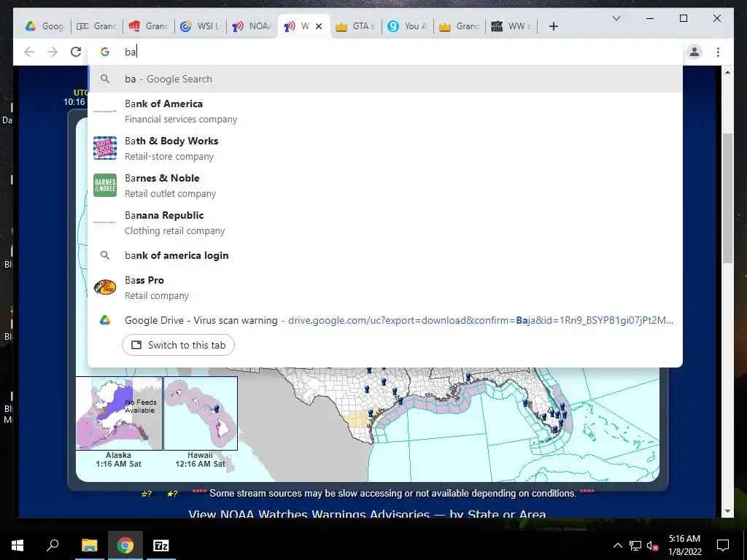Open the notification center icon
This screenshot has width=747, height=560.
(x=723, y=545)
